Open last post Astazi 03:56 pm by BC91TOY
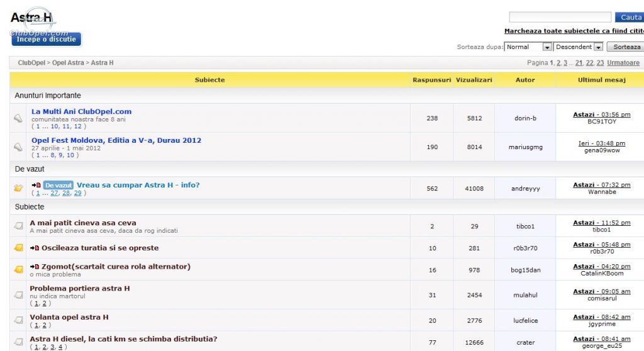This screenshot has width=644, height=351. pyautogui.click(x=602, y=114)
